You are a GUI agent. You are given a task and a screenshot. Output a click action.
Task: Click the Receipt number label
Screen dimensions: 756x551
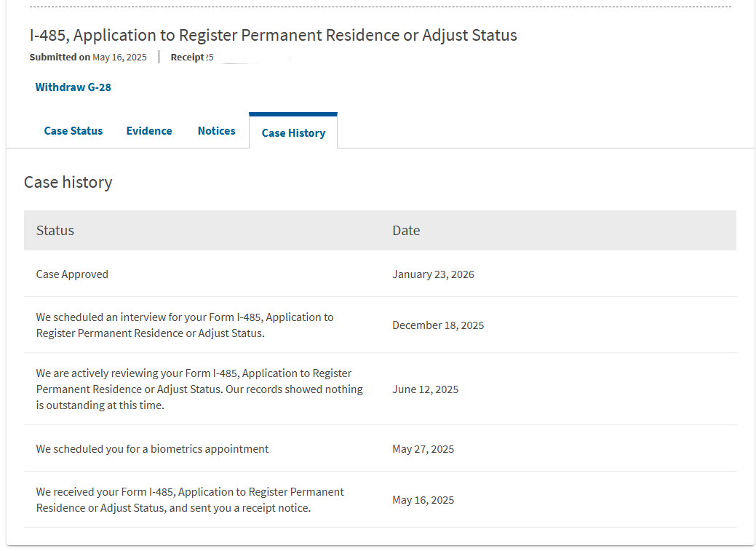tap(188, 58)
